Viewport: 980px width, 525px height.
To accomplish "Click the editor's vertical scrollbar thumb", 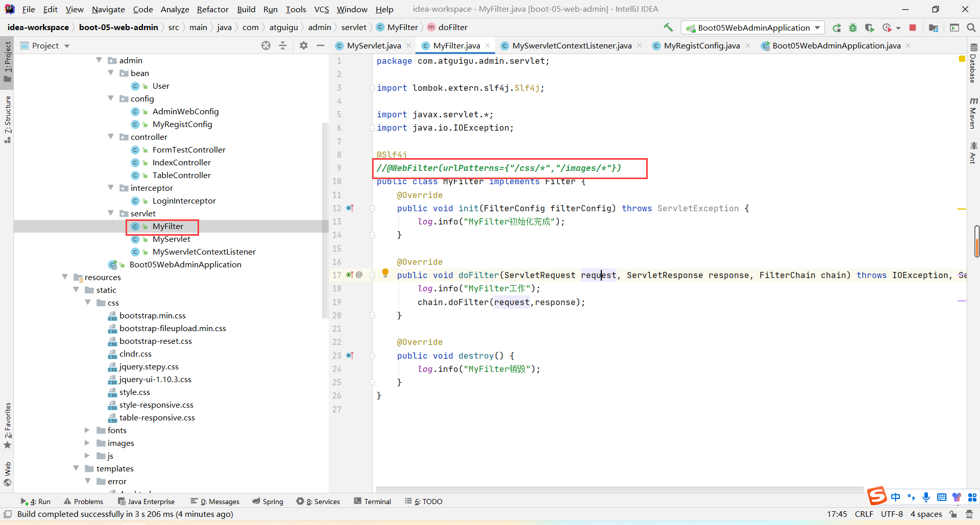I will [976, 241].
